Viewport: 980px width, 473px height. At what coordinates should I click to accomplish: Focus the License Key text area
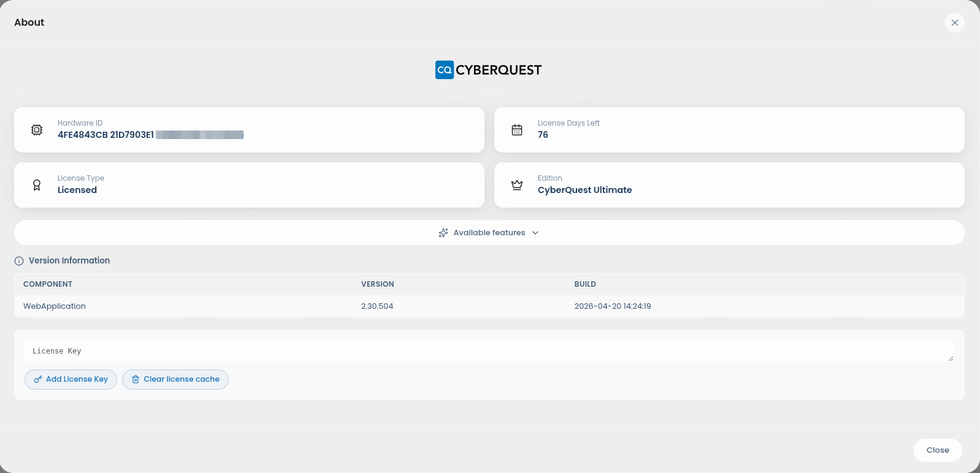(489, 351)
